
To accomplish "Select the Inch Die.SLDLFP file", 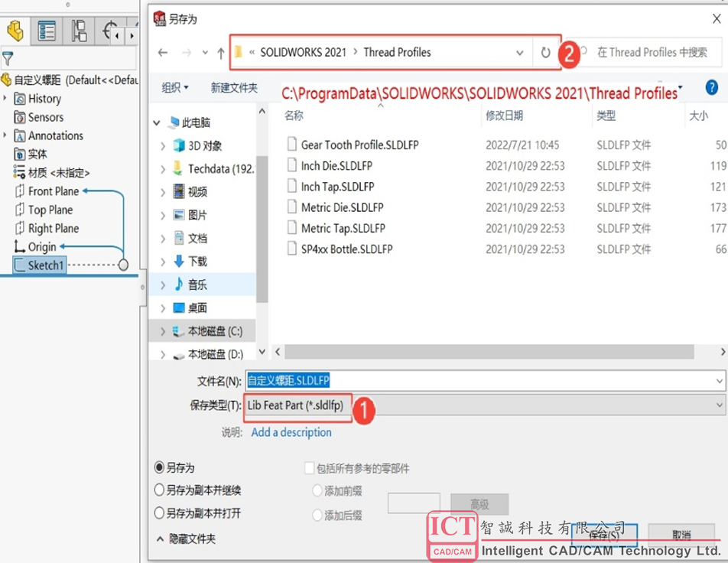I will [x=336, y=165].
